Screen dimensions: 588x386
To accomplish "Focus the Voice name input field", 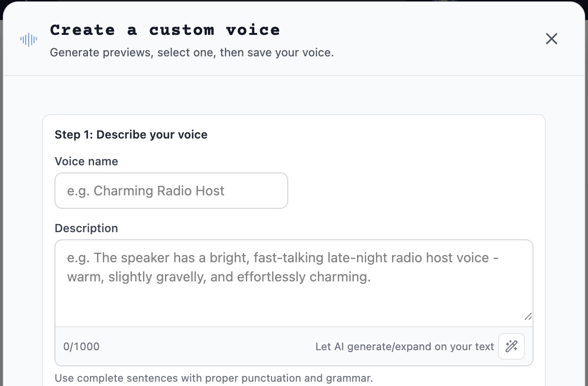I will coord(171,191).
